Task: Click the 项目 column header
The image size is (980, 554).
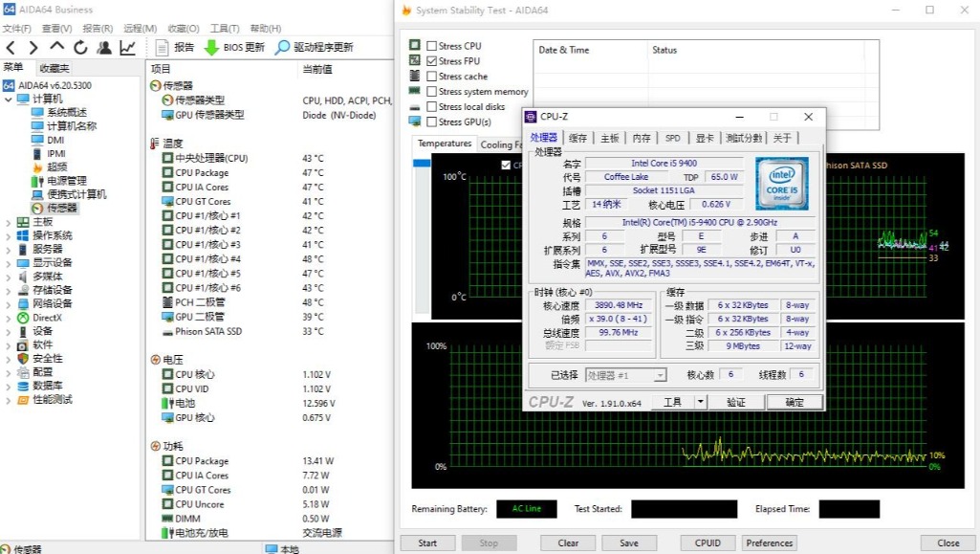Action: coord(161,69)
